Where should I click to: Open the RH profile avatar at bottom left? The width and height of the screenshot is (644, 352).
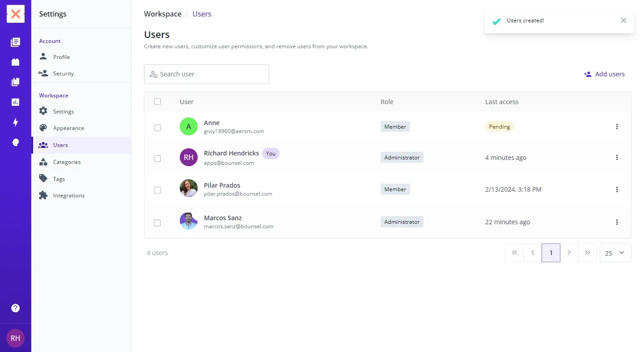click(16, 338)
